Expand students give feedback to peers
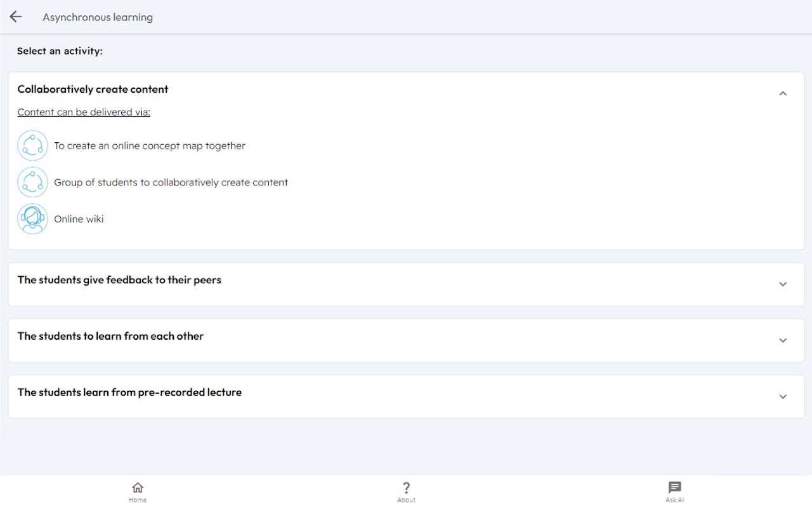Image resolution: width=812 pixels, height=508 pixels. [783, 284]
